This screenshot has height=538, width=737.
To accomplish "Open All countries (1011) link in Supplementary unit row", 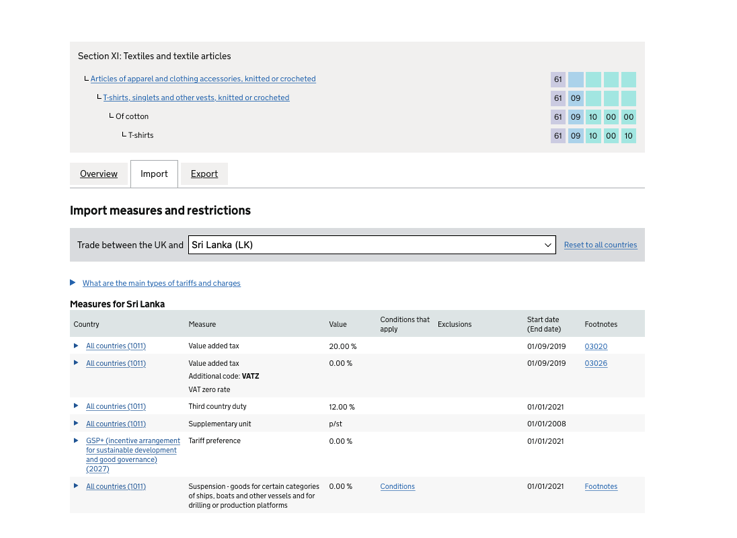I will click(x=116, y=424).
